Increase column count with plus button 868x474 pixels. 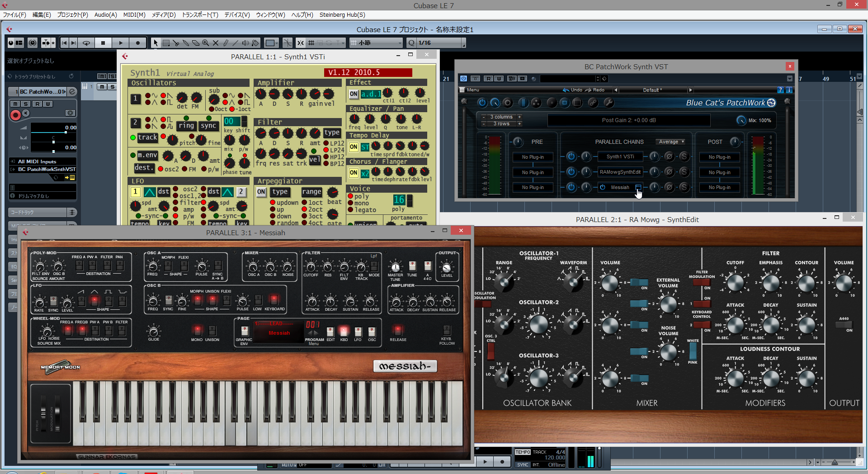pyautogui.click(x=519, y=117)
